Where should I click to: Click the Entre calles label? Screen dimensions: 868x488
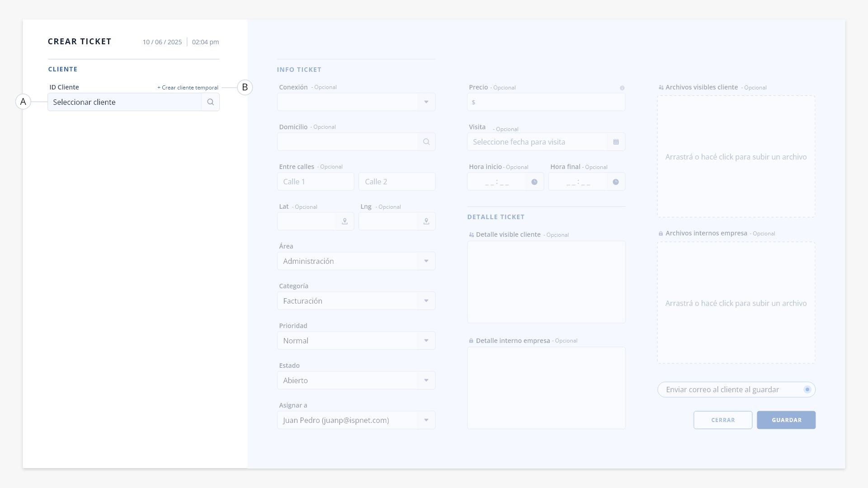tap(297, 167)
